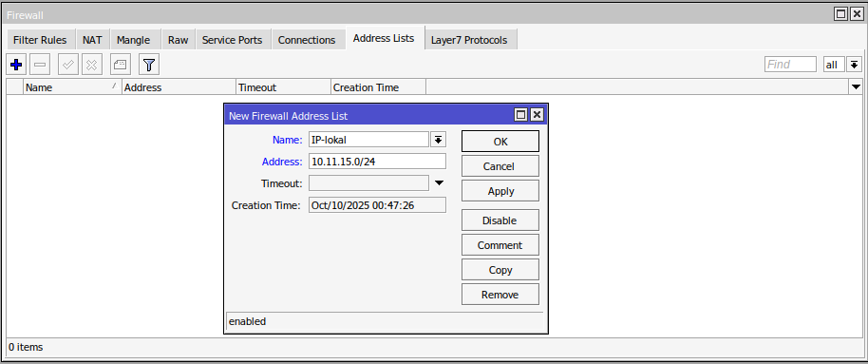Sort by Timeout column header
This screenshot has height=364, width=868.
click(283, 87)
